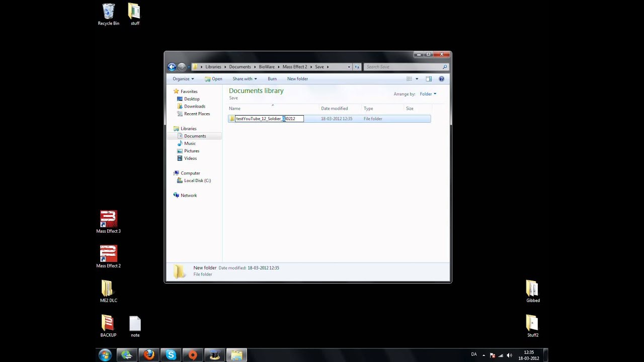Open Action Center flag tray icon
Screen dimensions: 644x362
point(492,355)
